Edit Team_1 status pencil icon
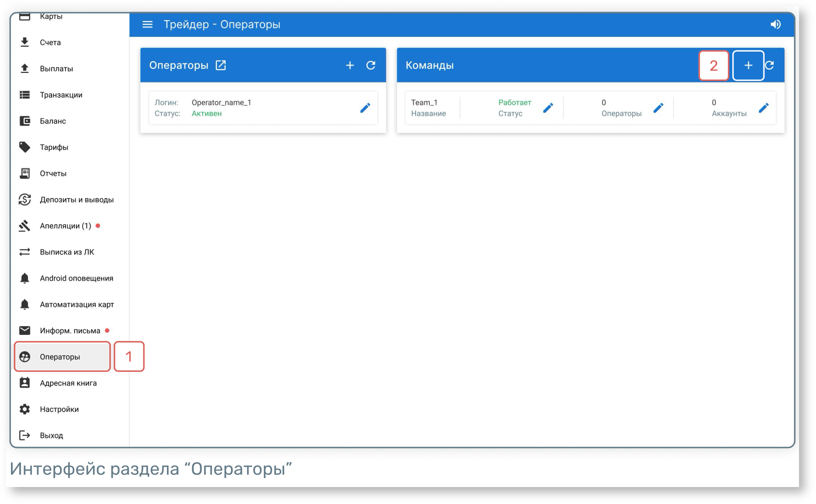This screenshot has width=816, height=504. 548,108
